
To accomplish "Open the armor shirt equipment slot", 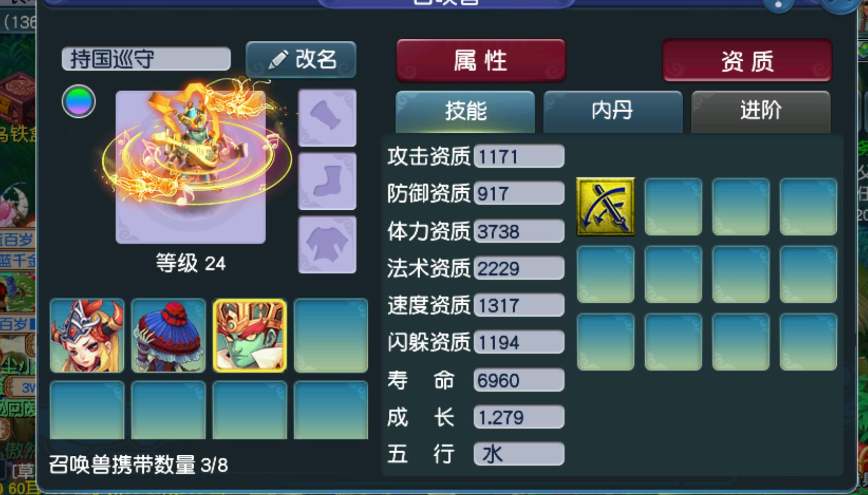I will click(x=327, y=244).
